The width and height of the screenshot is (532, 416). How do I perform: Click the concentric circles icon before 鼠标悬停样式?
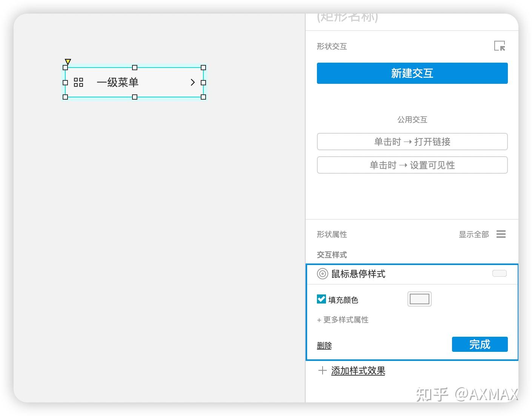pyautogui.click(x=322, y=274)
